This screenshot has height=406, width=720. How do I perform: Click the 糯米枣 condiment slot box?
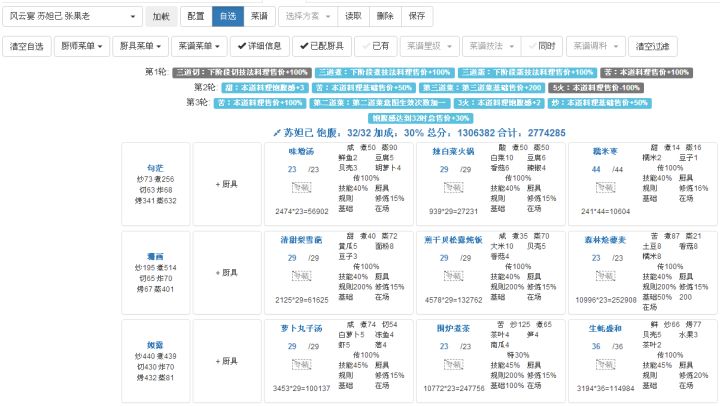[x=605, y=188]
